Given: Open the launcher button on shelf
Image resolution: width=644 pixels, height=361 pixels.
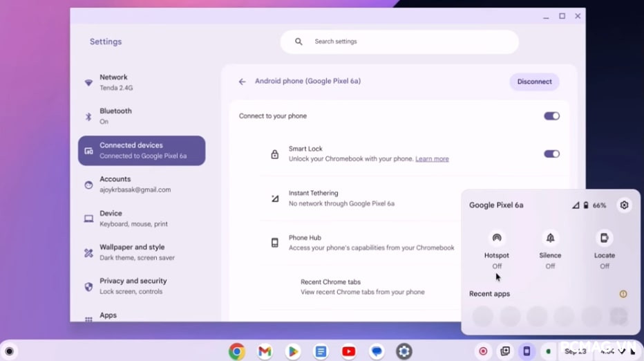Looking at the screenshot, I should pyautogui.click(x=10, y=351).
